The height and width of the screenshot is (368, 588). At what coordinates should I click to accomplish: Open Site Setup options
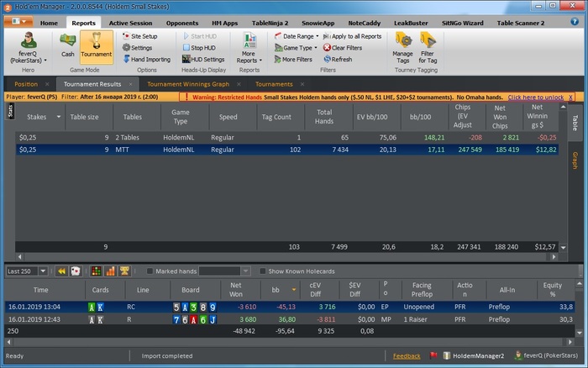(140, 36)
